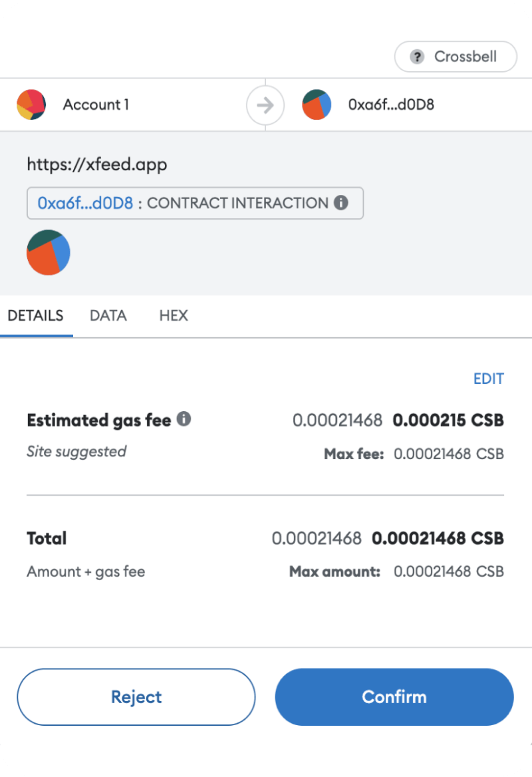The height and width of the screenshot is (777, 532).
Task: Switch to the DETAILS tab
Action: coord(36,315)
